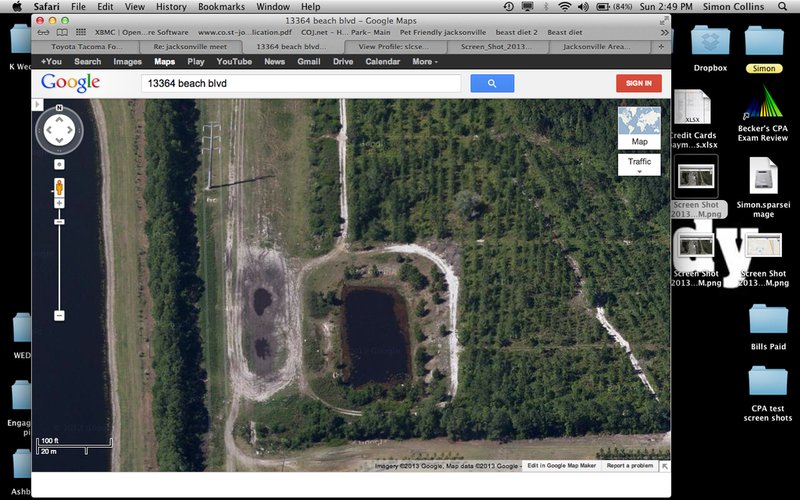
Task: Open the News link in Google bar
Action: [x=274, y=61]
